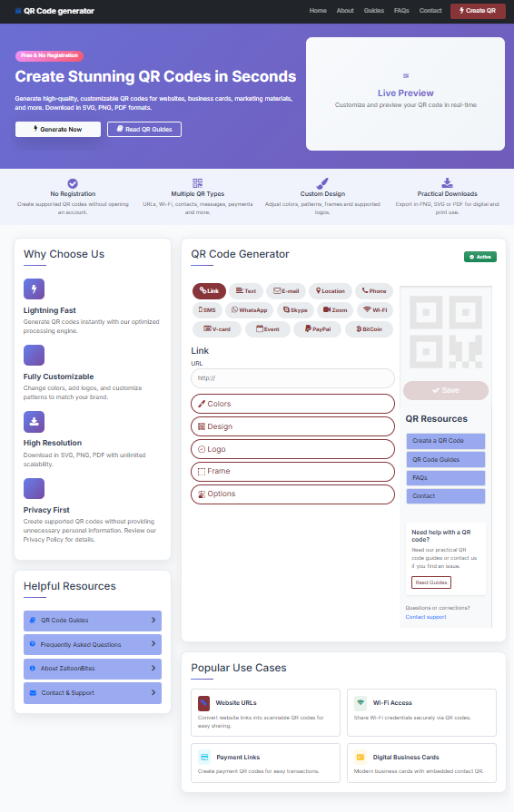Click the Payment Links card icon
Screen dimensions: 514x812
(x=204, y=757)
